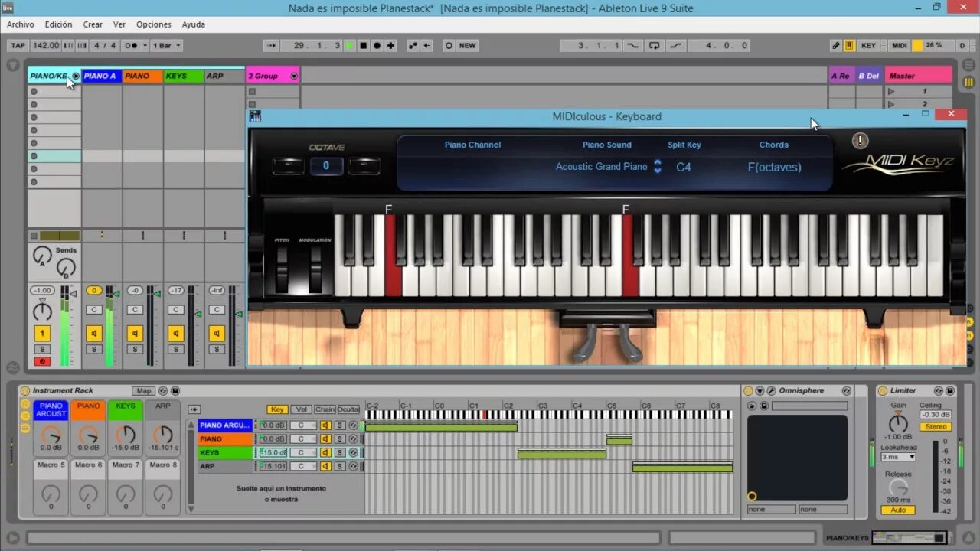Click the Instrument Rack hot-swap icon
Screen dimensions: 980x551
coord(163,390)
